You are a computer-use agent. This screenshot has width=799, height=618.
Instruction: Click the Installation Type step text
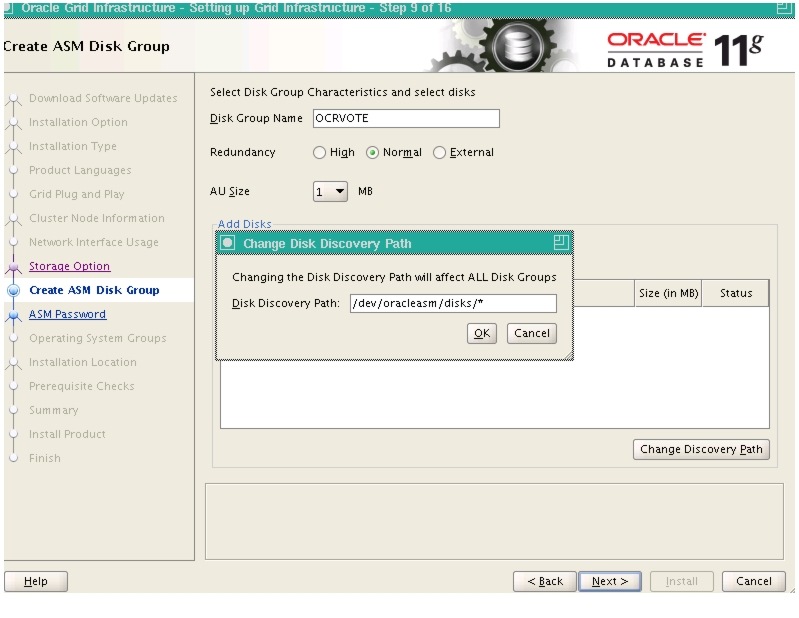[72, 146]
